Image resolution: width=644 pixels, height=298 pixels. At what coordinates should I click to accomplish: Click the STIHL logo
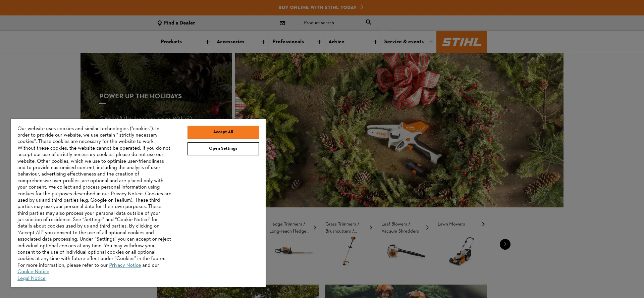(462, 42)
